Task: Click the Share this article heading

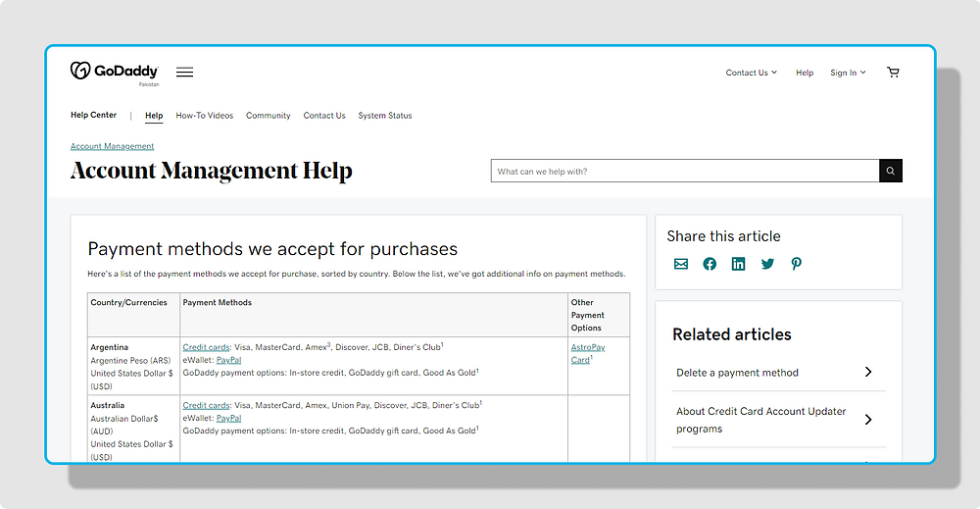Action: [x=724, y=236]
